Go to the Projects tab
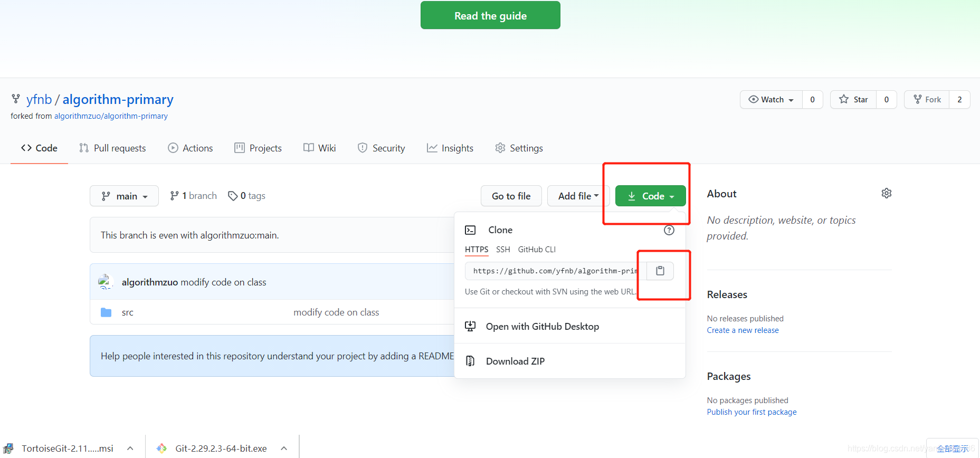This screenshot has width=980, height=458. click(258, 148)
